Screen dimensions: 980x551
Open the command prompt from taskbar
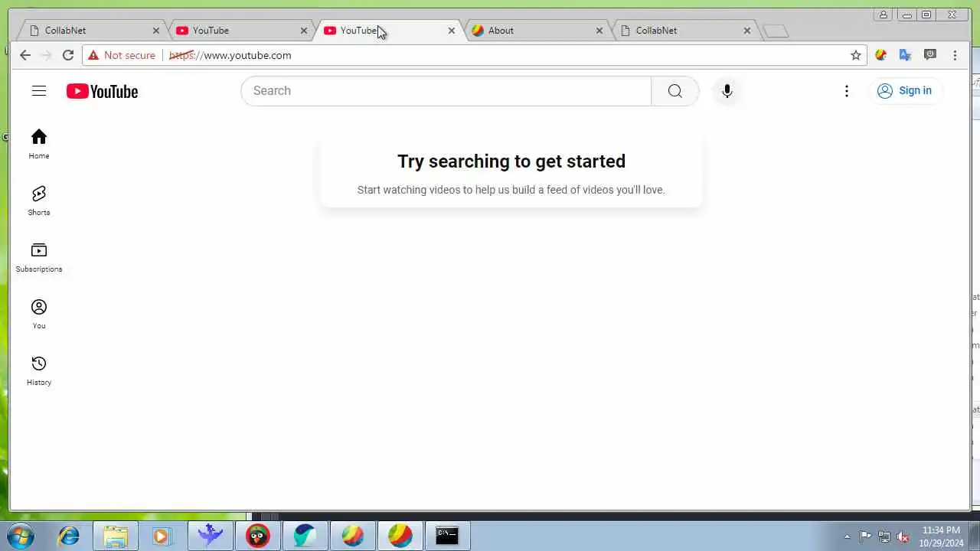(x=447, y=536)
